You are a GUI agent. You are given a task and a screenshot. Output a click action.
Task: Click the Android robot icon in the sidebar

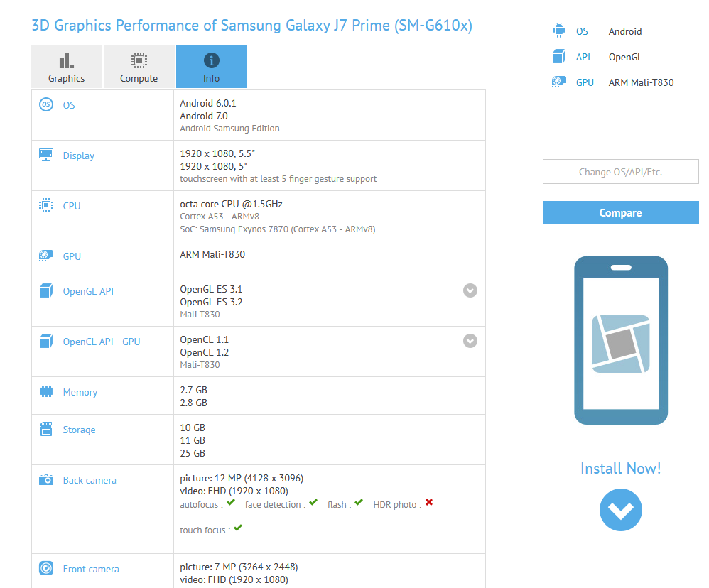[559, 31]
